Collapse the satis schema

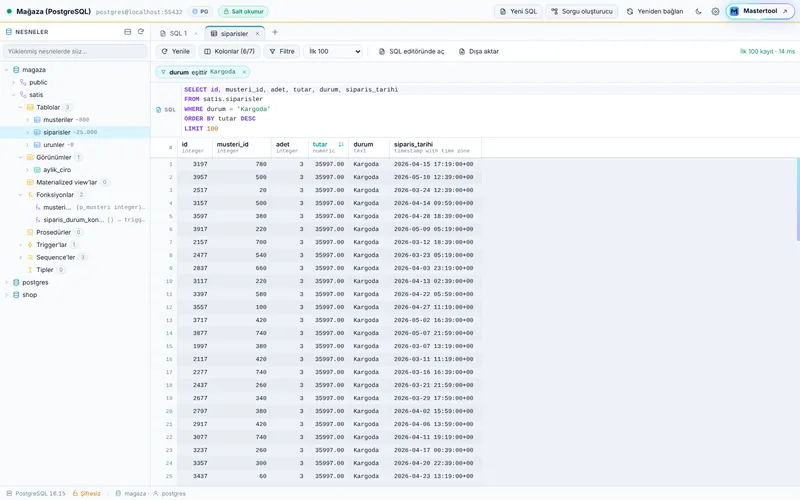[13, 95]
